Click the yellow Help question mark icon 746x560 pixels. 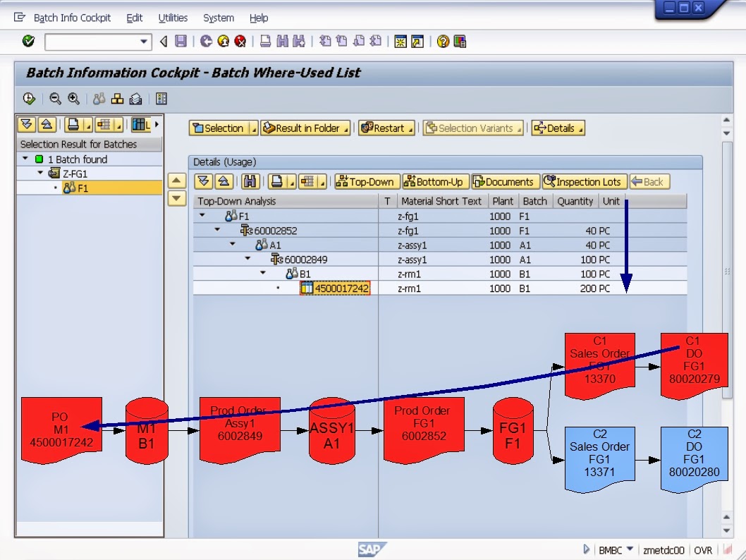tap(443, 42)
